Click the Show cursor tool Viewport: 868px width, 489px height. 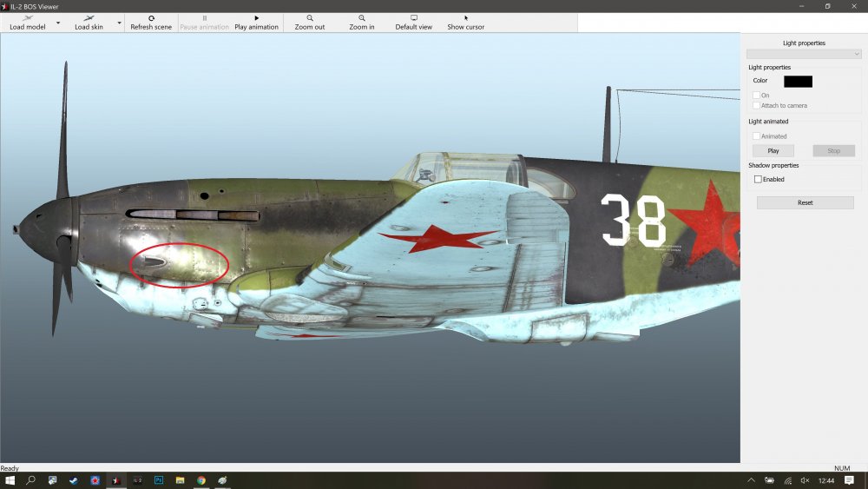point(465,23)
